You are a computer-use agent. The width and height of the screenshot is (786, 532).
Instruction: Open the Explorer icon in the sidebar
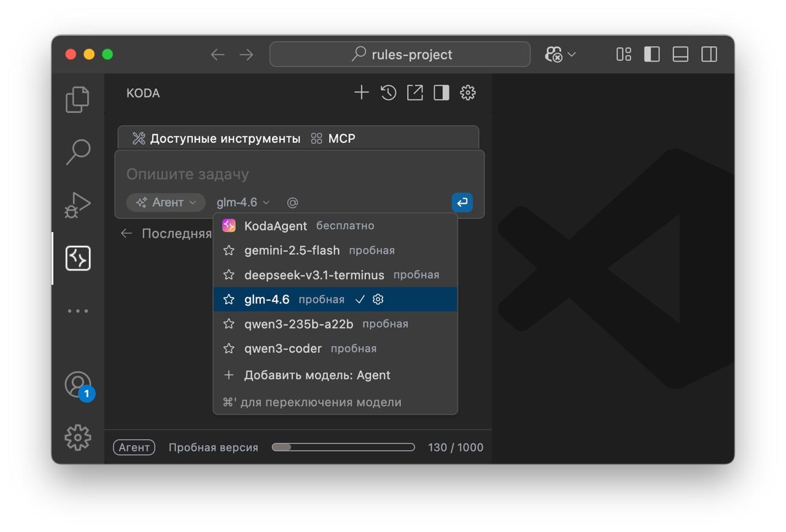click(x=77, y=99)
